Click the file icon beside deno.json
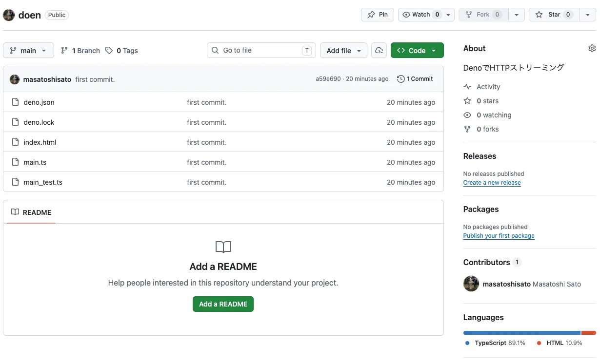The width and height of the screenshot is (600, 364). pyautogui.click(x=15, y=102)
